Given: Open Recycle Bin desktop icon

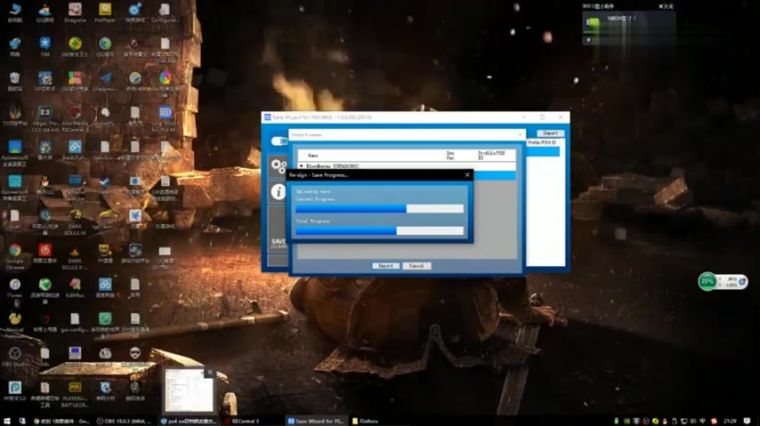Looking at the screenshot, I should [15, 81].
